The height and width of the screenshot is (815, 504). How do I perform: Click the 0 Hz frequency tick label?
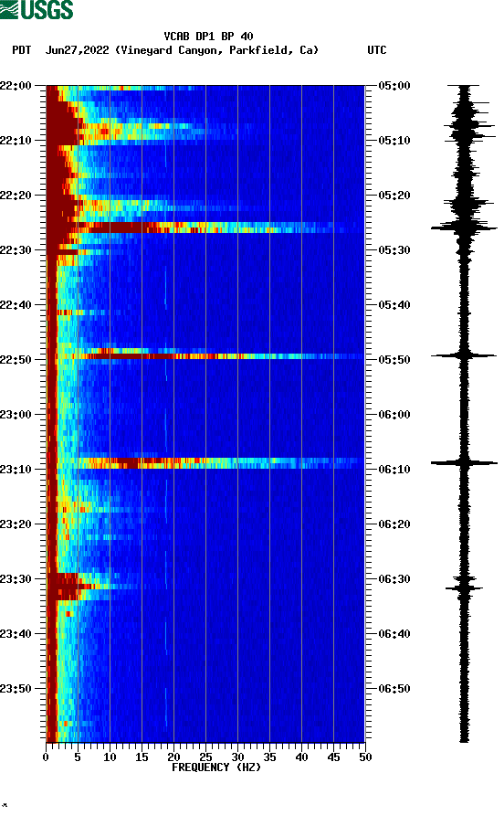(47, 757)
